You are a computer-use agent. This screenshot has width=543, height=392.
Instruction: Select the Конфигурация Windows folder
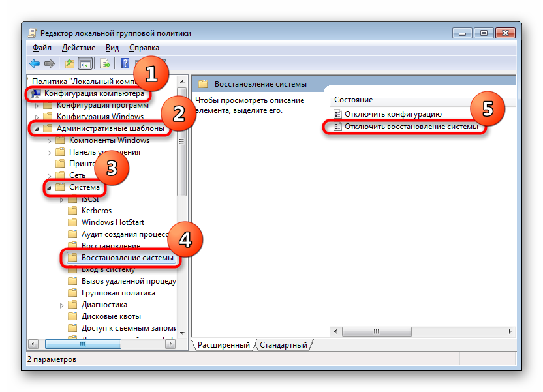[x=100, y=117]
